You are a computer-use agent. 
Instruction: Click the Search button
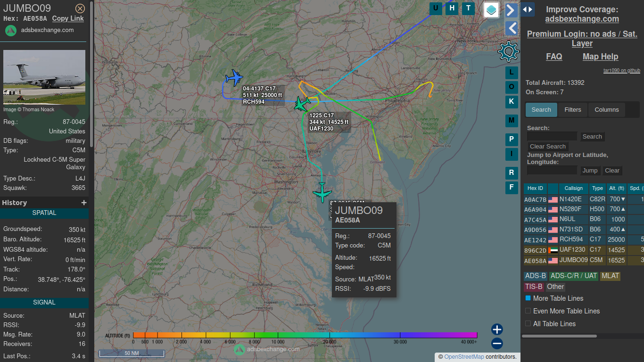coord(592,137)
